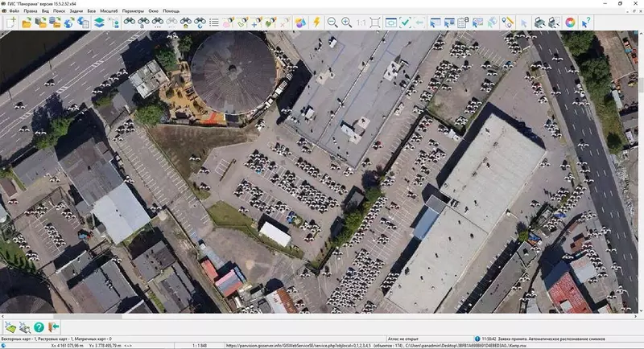Click the question mark icon in bottom panel
This screenshot has width=644, height=349.
[39, 326]
